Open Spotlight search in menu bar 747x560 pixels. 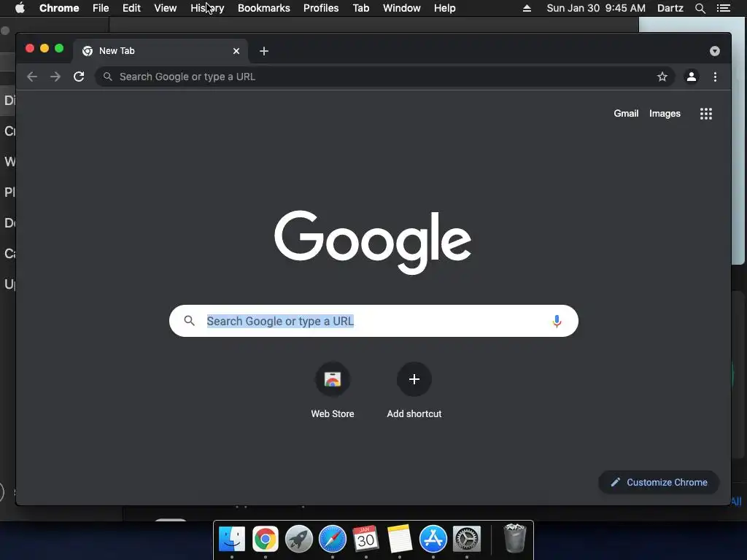[x=700, y=8]
